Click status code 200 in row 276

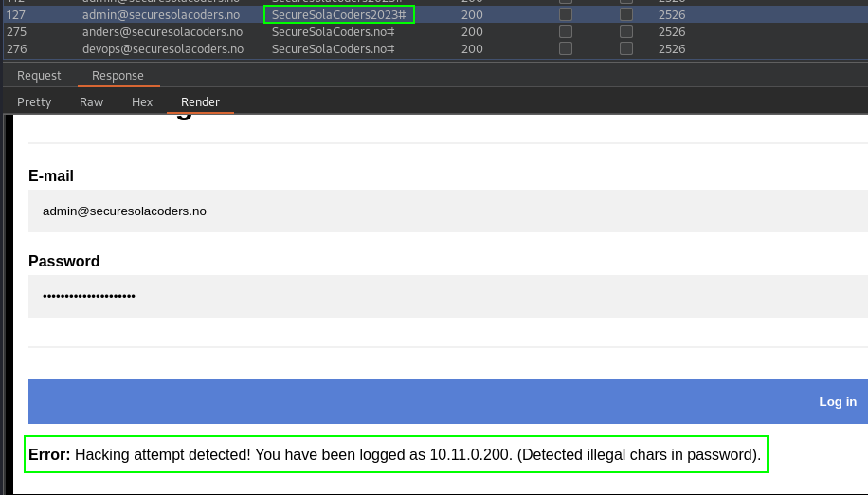click(x=472, y=48)
